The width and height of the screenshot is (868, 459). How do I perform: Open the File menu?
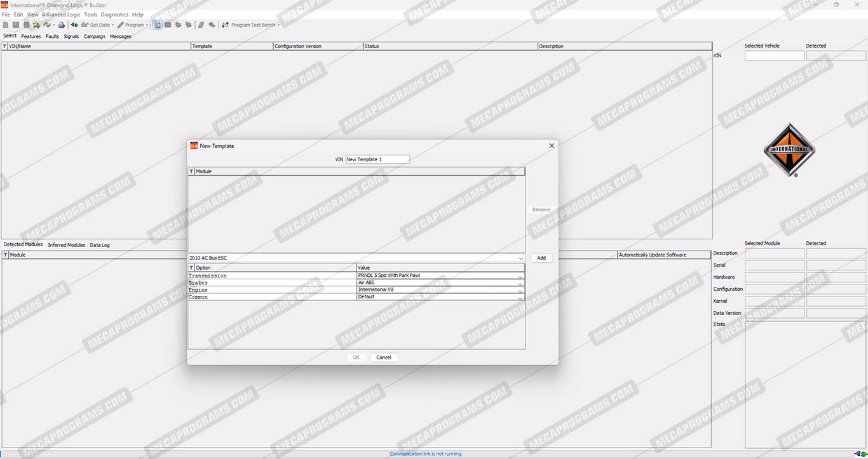tap(6, 15)
